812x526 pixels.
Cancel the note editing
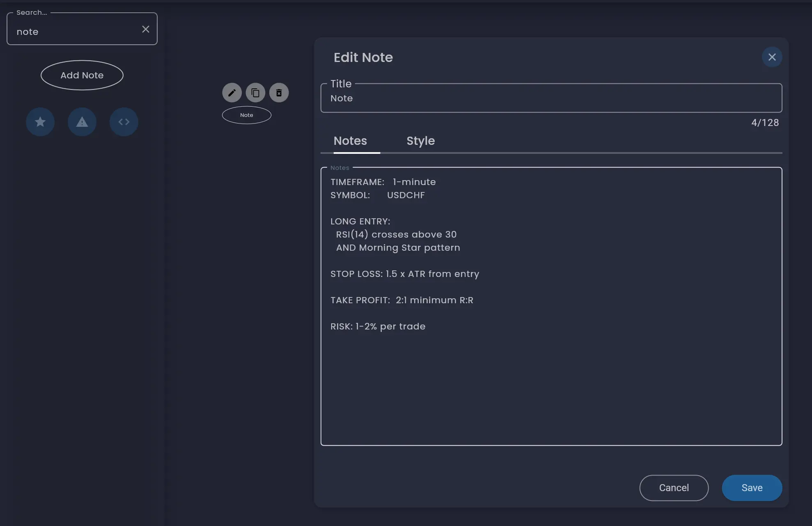pyautogui.click(x=674, y=487)
